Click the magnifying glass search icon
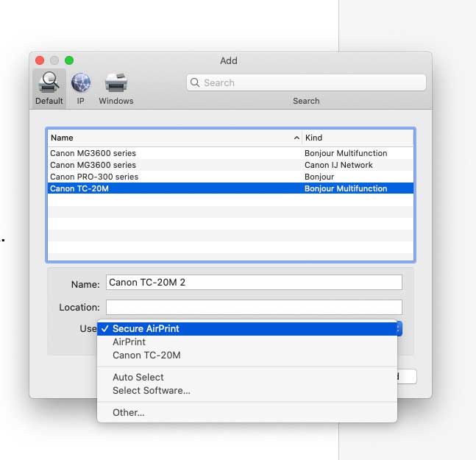 [194, 82]
